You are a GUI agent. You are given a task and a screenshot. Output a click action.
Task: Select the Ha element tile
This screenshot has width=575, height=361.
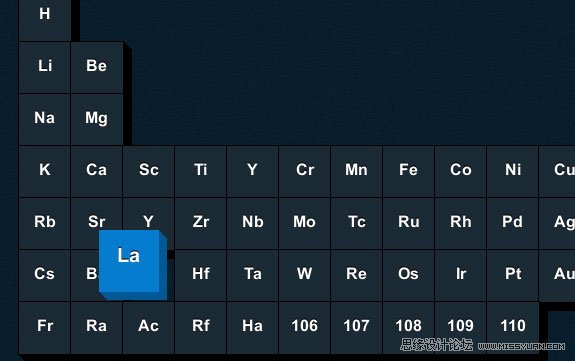pyautogui.click(x=253, y=328)
